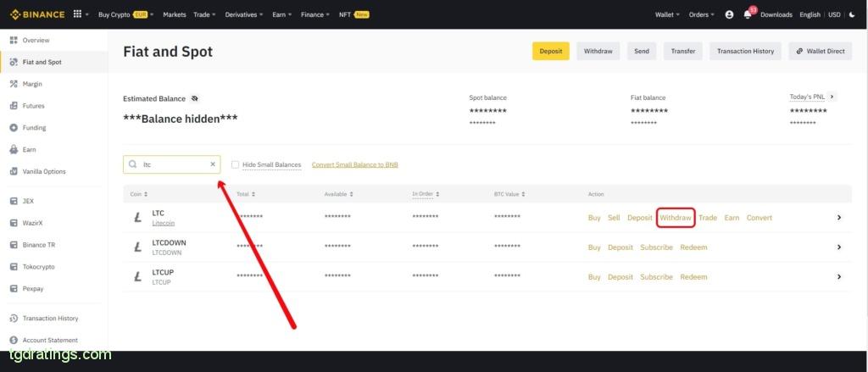The width and height of the screenshot is (868, 372).
Task: Expand the Derivatives dropdown
Action: pyautogui.click(x=244, y=15)
